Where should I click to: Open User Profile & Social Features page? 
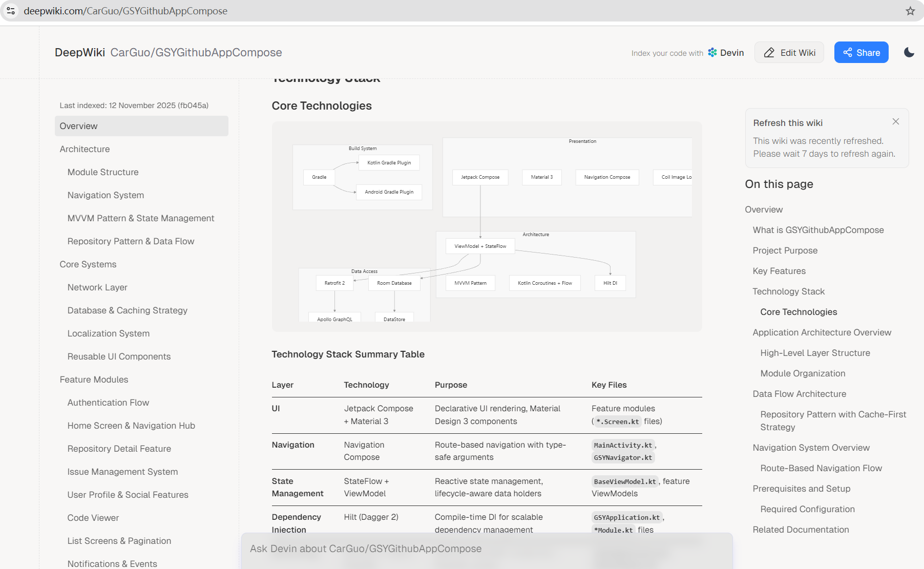click(128, 495)
